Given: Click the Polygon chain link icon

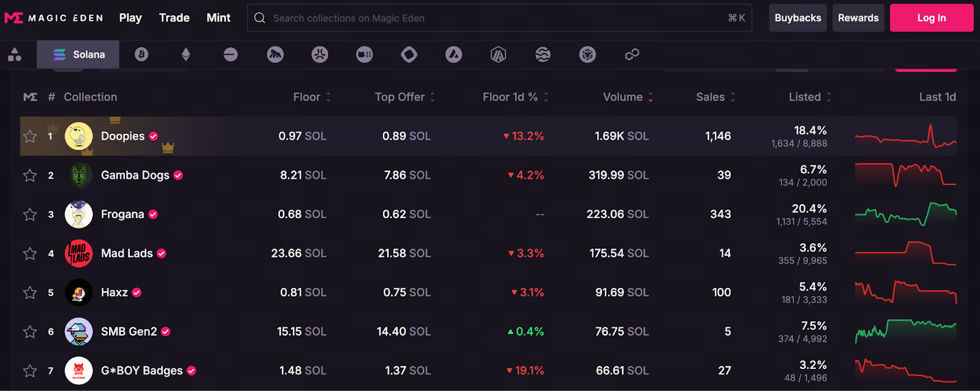Looking at the screenshot, I should (632, 55).
